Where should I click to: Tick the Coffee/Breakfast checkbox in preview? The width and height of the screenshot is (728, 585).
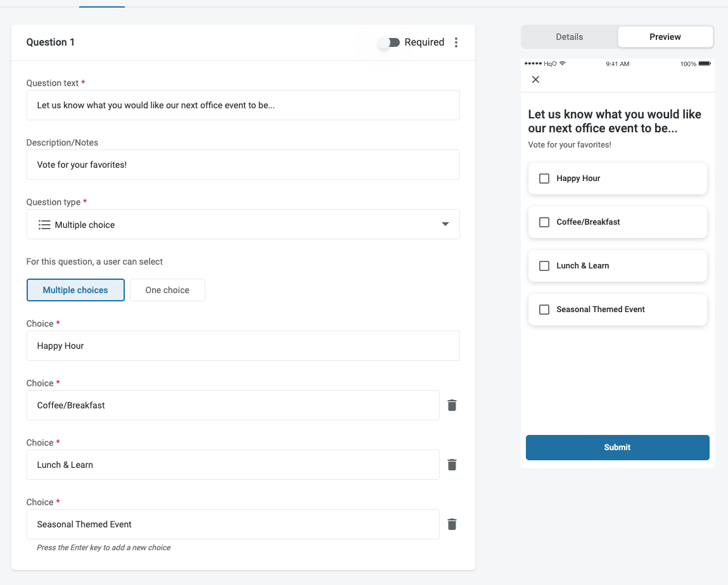click(544, 222)
